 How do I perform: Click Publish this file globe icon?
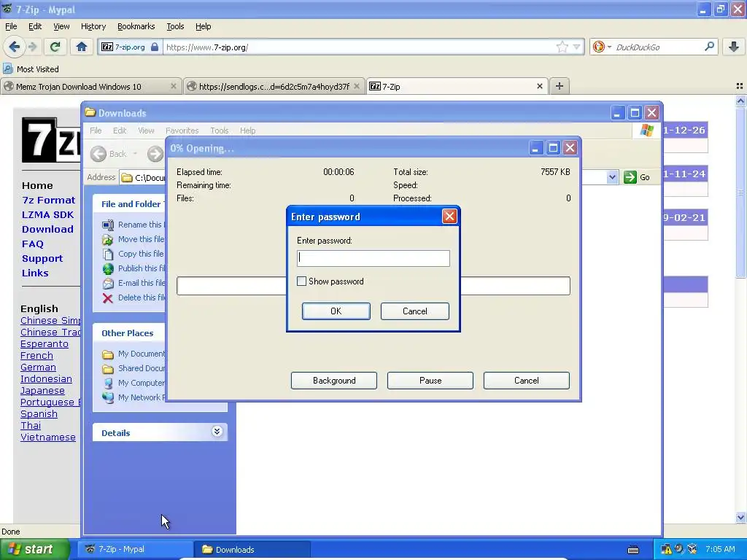pos(108,268)
